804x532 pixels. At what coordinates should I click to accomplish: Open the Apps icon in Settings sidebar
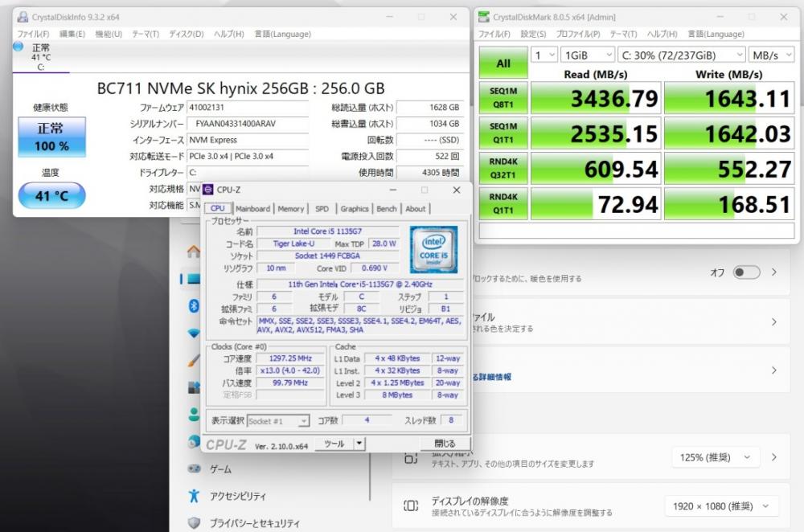tap(194, 387)
